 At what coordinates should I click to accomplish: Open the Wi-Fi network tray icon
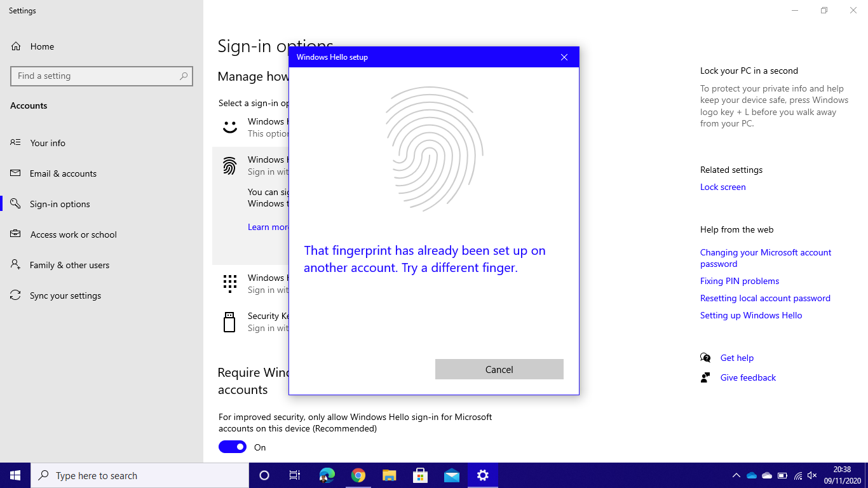tap(797, 475)
